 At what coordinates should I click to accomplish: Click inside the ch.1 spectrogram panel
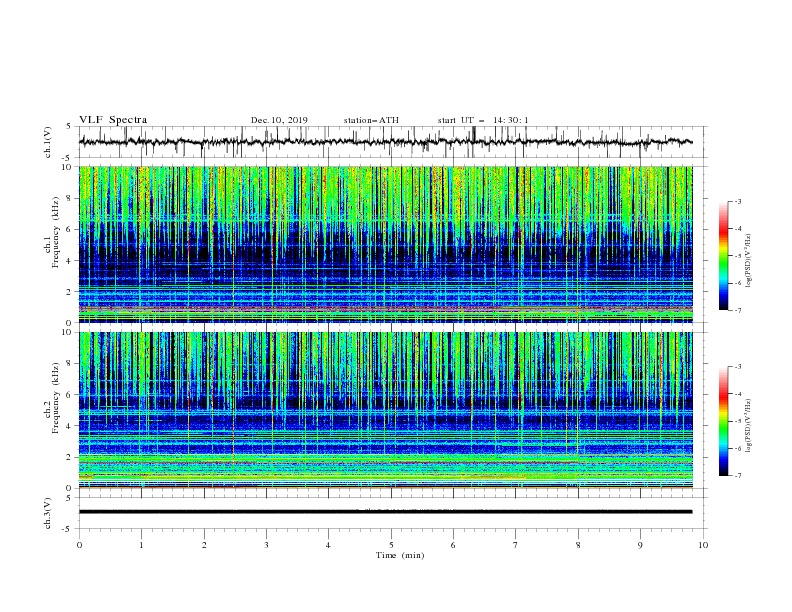pyautogui.click(x=385, y=244)
